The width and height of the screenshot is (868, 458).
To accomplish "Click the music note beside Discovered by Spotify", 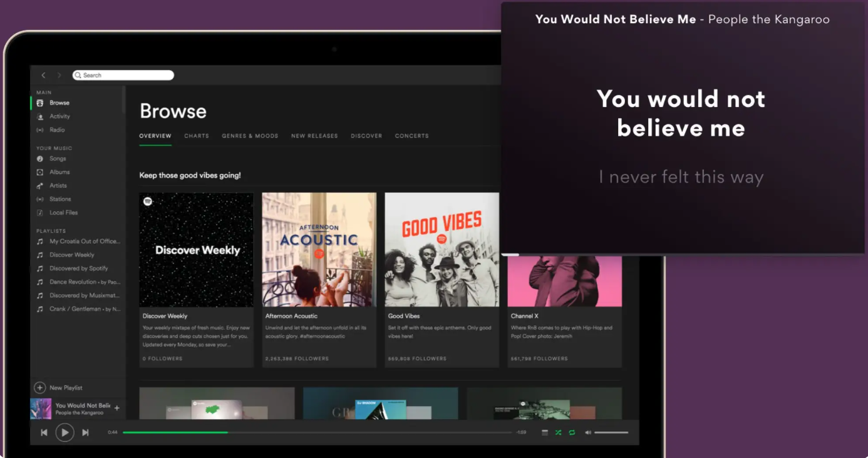I will pyautogui.click(x=40, y=268).
